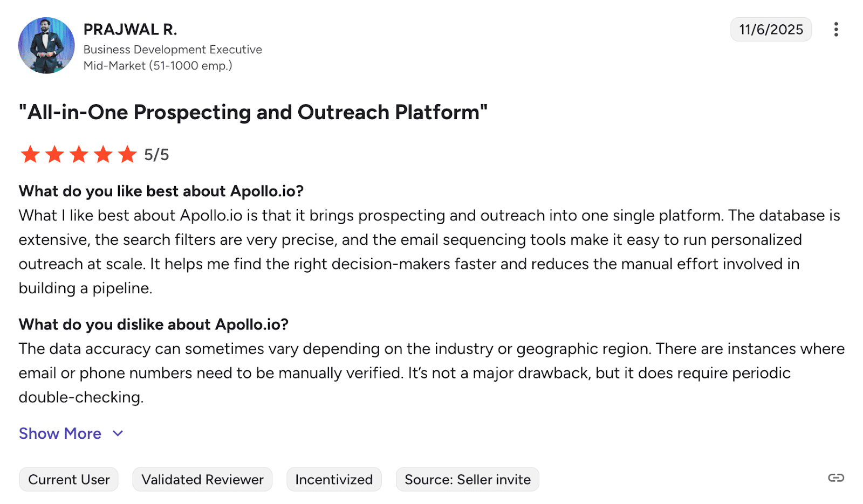863x504 pixels.
Task: Select the Validated Reviewer tag
Action: [x=202, y=480]
